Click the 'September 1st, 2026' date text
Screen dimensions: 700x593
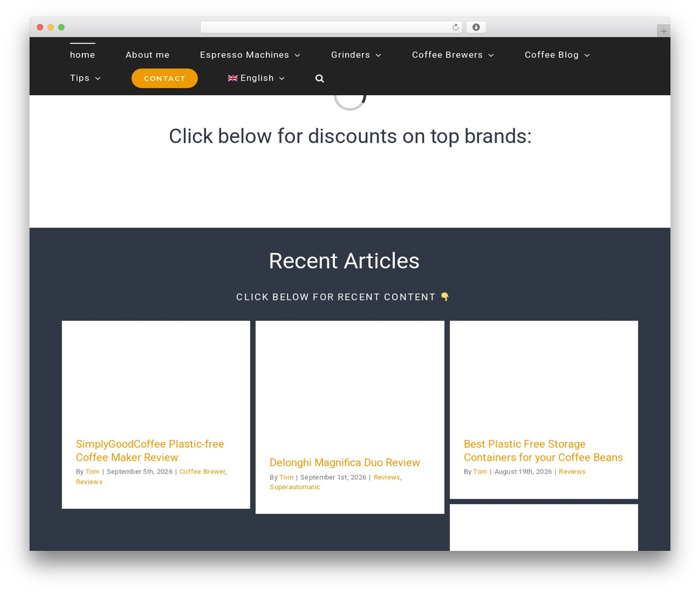click(x=333, y=477)
